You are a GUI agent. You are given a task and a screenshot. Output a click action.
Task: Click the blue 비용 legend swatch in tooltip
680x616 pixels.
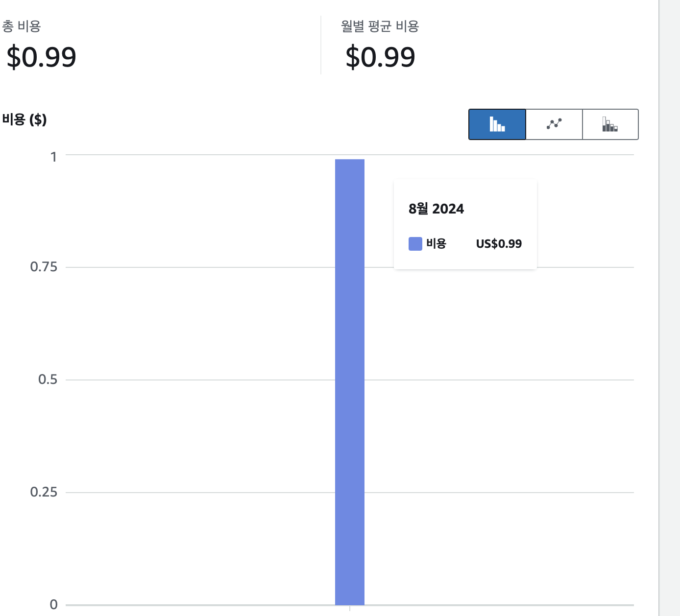pyautogui.click(x=415, y=244)
